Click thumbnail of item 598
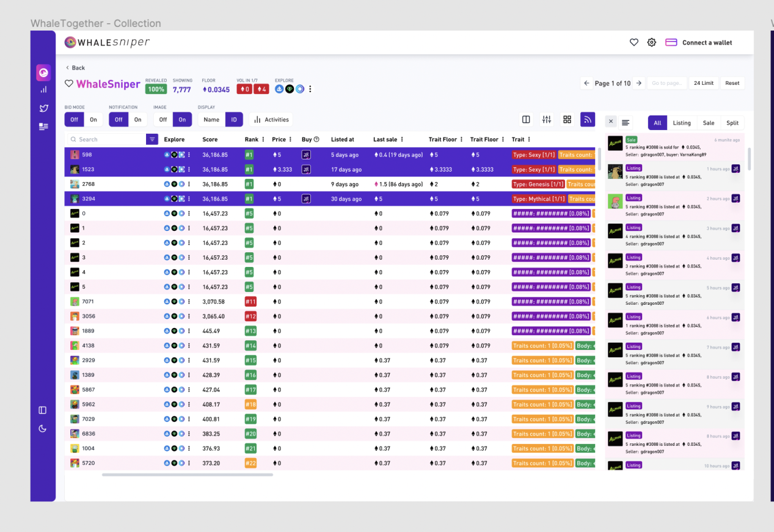The width and height of the screenshot is (774, 532). pos(75,155)
